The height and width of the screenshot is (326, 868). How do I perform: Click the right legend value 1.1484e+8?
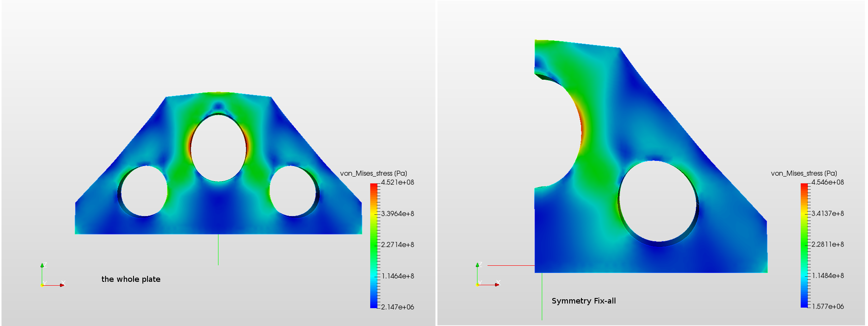[828, 275]
